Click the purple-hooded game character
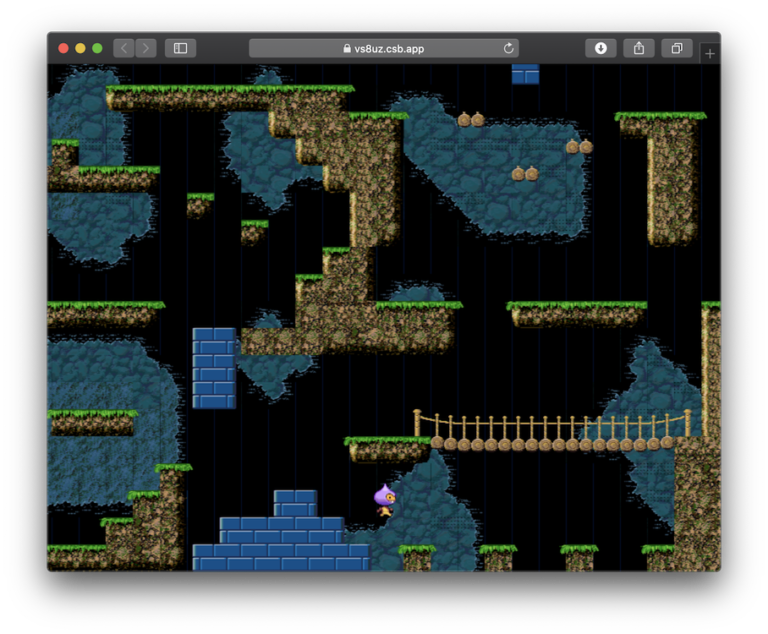Screen dimensions: 768x634 coord(385,500)
